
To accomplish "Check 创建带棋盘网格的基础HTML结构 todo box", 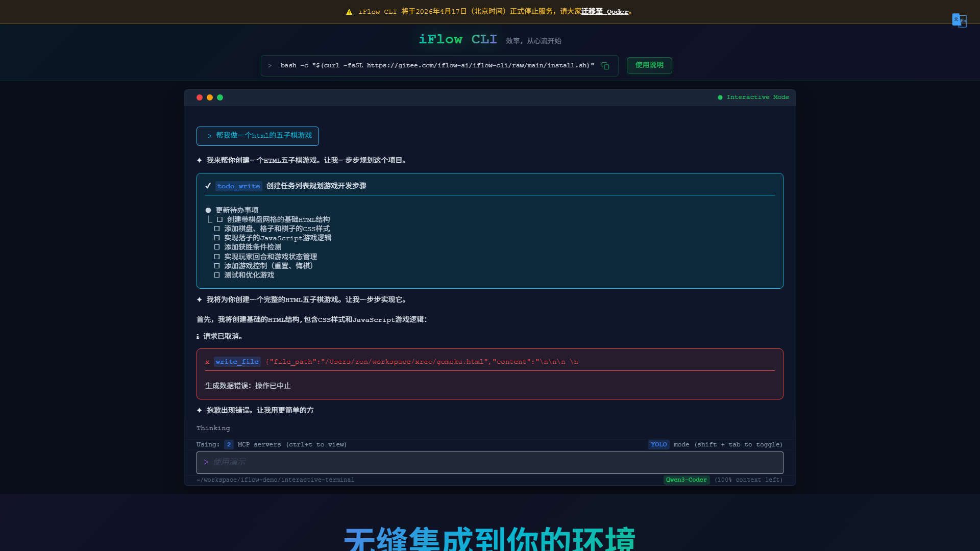I will pyautogui.click(x=220, y=219).
